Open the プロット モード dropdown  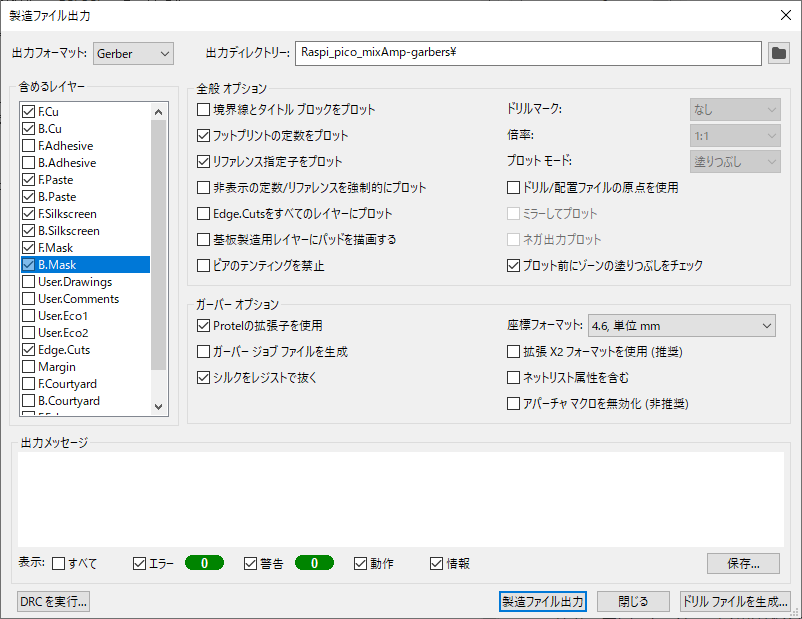pyautogui.click(x=735, y=162)
